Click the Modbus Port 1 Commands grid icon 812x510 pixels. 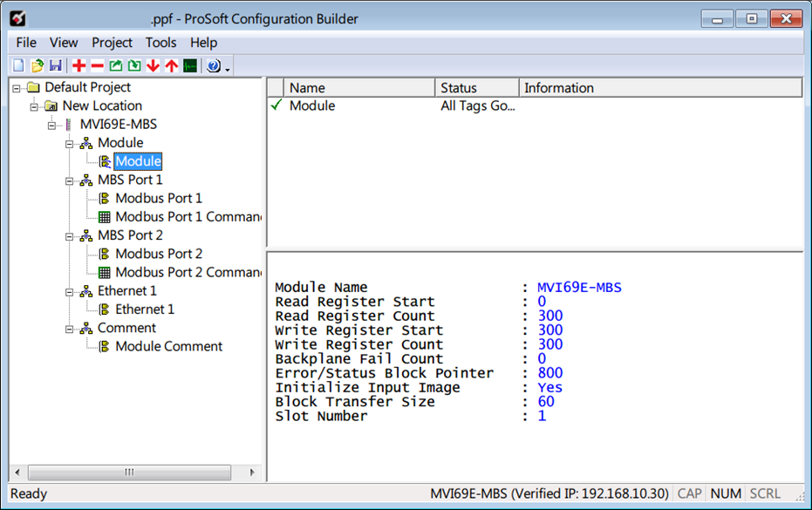pos(105,217)
